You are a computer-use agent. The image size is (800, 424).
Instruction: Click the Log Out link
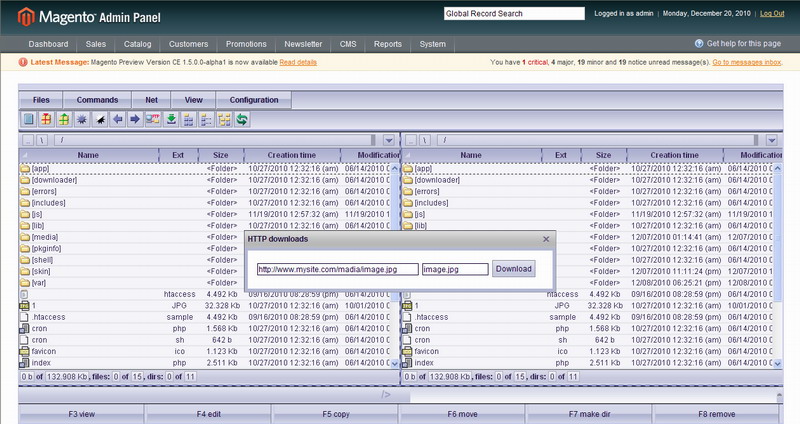(x=772, y=14)
